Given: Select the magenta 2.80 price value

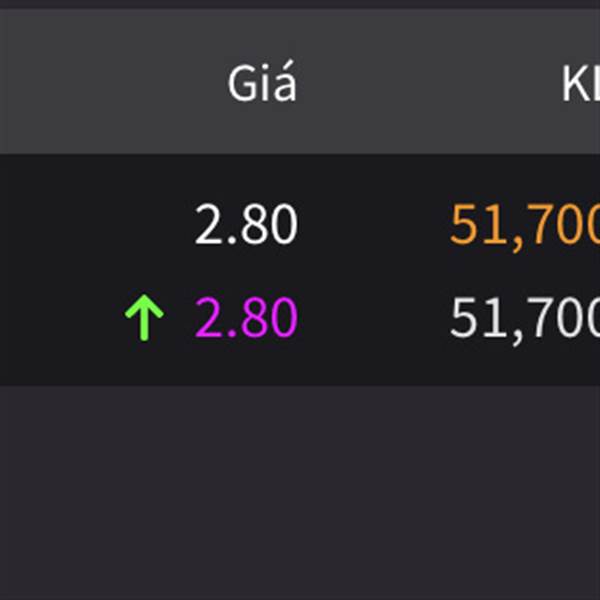Looking at the screenshot, I should tap(246, 317).
